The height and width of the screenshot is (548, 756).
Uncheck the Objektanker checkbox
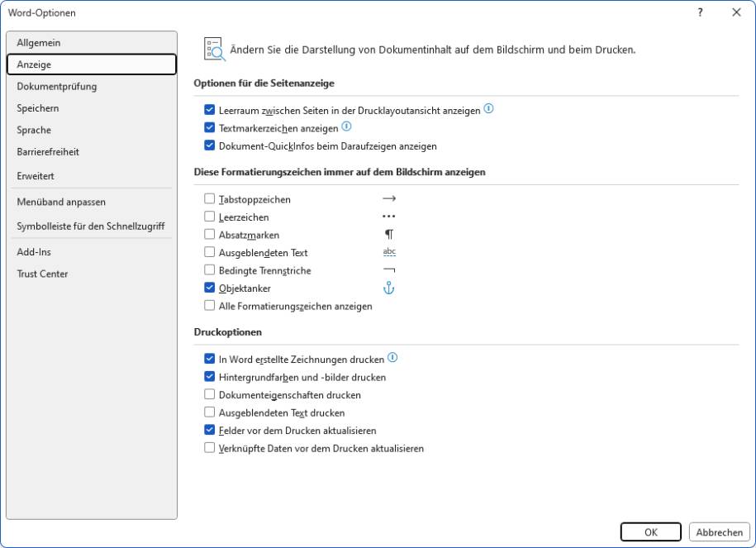tap(209, 288)
